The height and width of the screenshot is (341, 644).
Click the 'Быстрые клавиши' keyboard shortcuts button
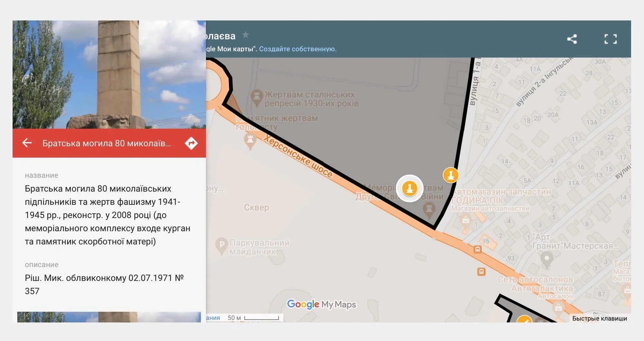click(599, 318)
